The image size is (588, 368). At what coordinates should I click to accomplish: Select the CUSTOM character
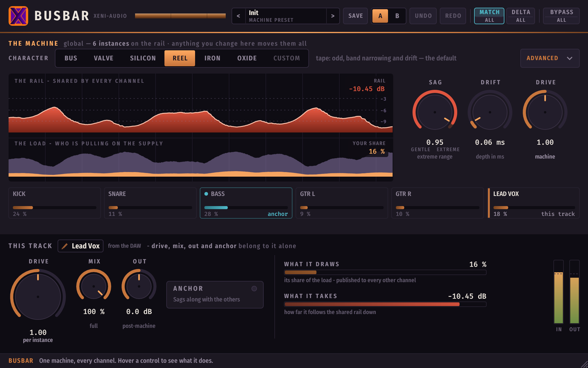tap(287, 58)
